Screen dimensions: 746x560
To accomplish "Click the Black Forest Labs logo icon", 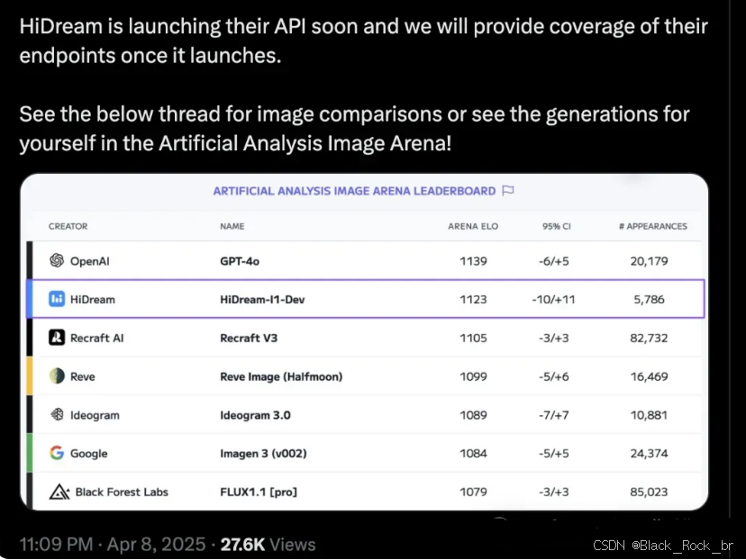I will [x=59, y=492].
